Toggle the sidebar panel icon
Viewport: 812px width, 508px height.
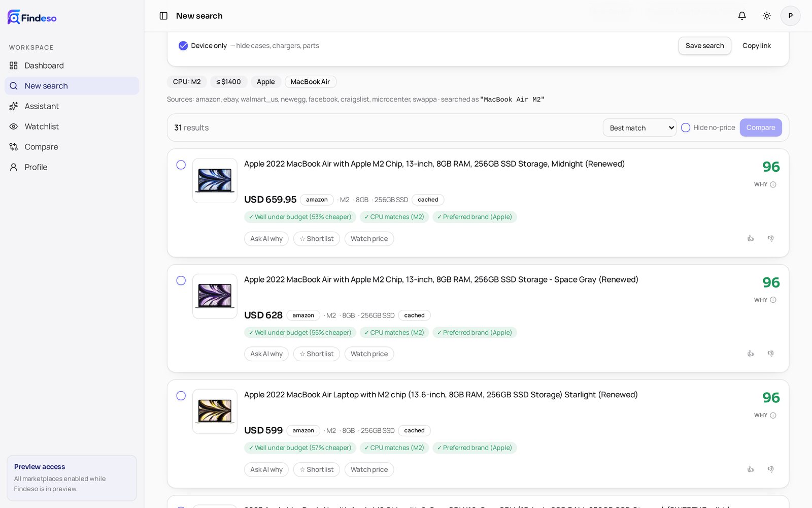pyautogui.click(x=163, y=16)
